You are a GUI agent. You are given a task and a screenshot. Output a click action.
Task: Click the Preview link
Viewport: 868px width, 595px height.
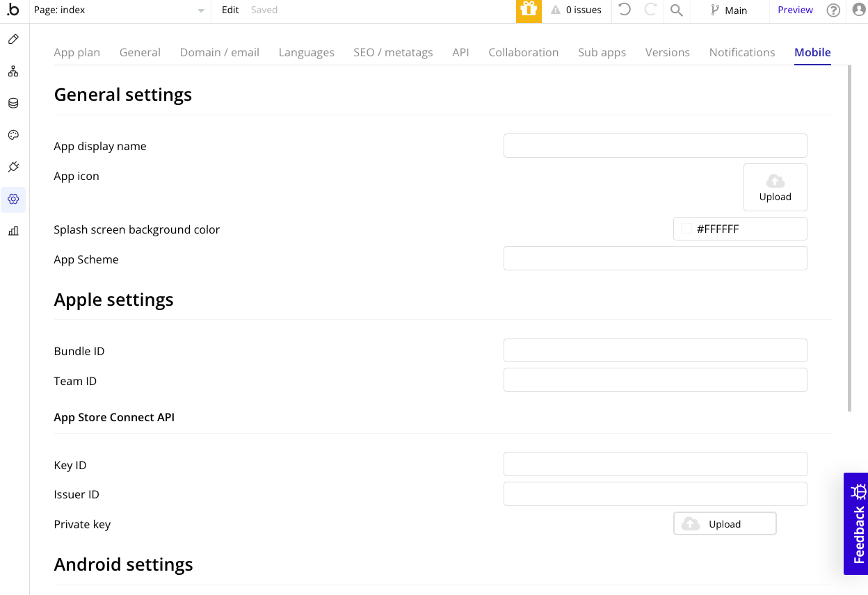[795, 10]
